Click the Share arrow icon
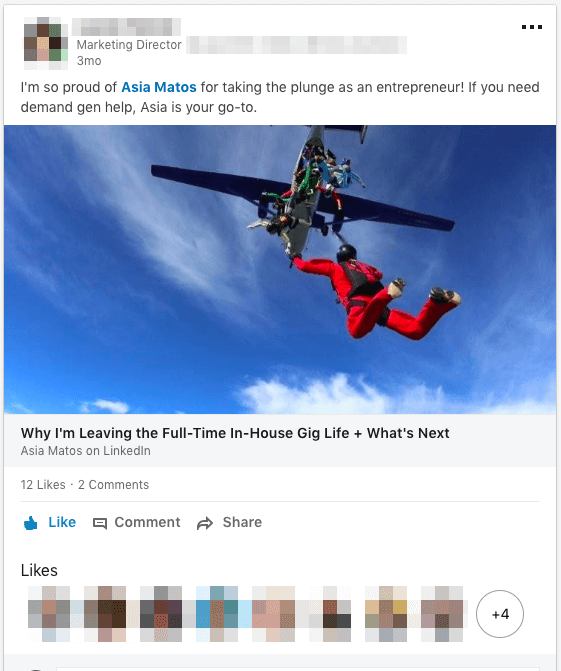The width and height of the screenshot is (561, 671). click(205, 523)
